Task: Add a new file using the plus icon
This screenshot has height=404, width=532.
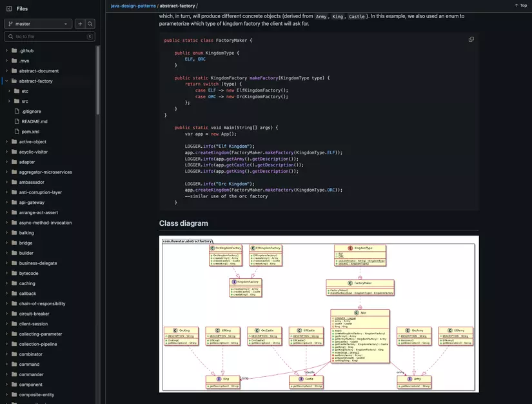Action: coord(78,22)
